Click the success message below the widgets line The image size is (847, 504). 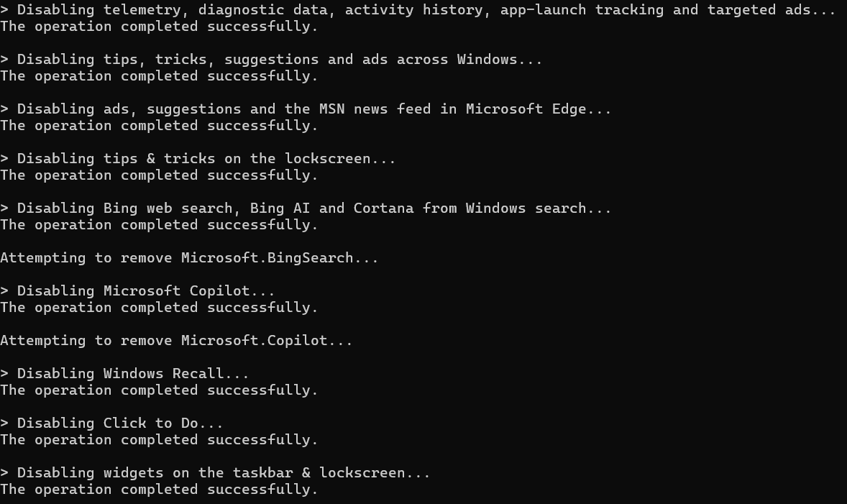pos(159,490)
